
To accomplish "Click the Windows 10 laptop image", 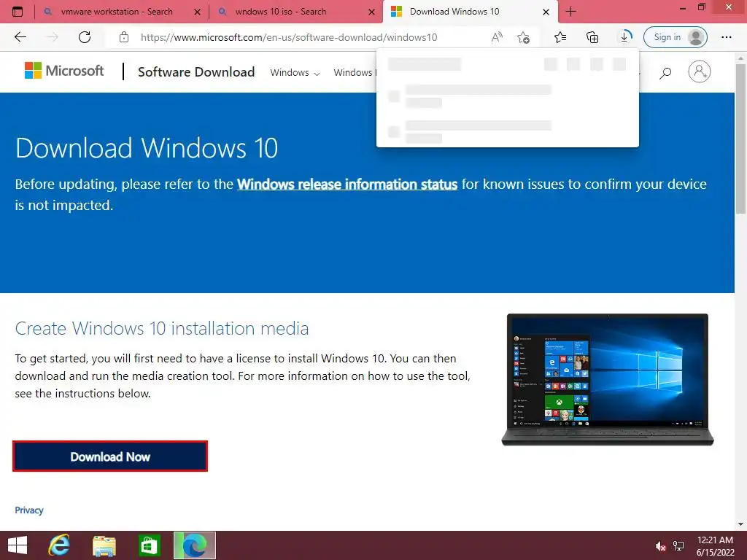I will tap(608, 379).
